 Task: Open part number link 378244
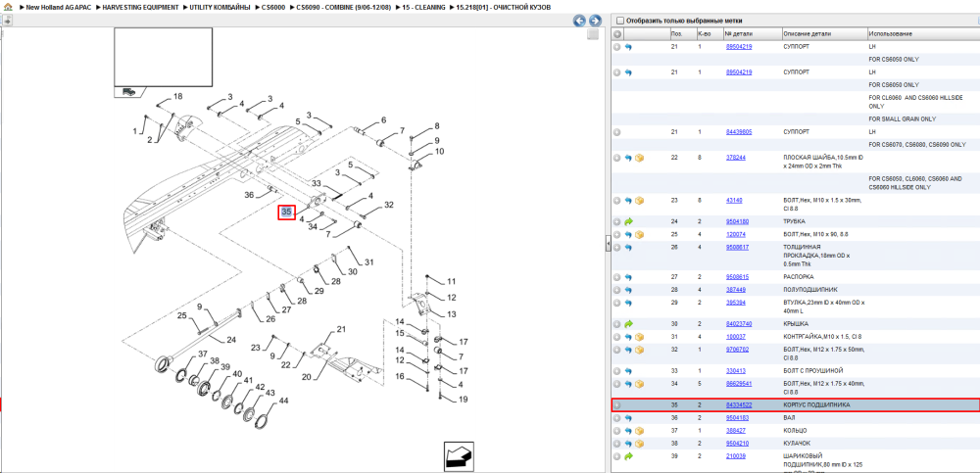735,158
